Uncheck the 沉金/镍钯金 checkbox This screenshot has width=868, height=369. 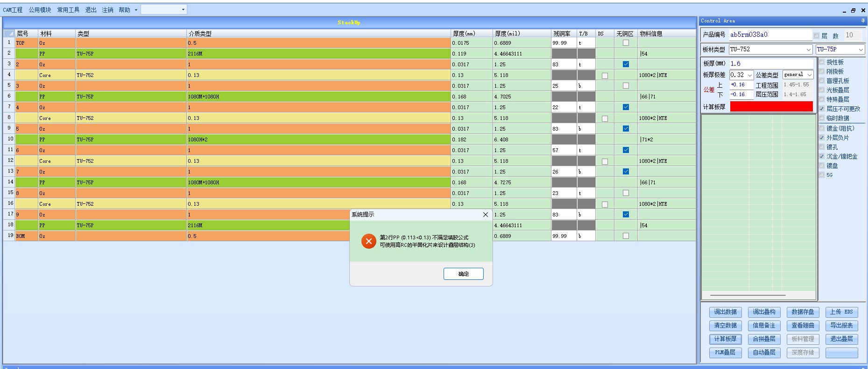point(822,156)
